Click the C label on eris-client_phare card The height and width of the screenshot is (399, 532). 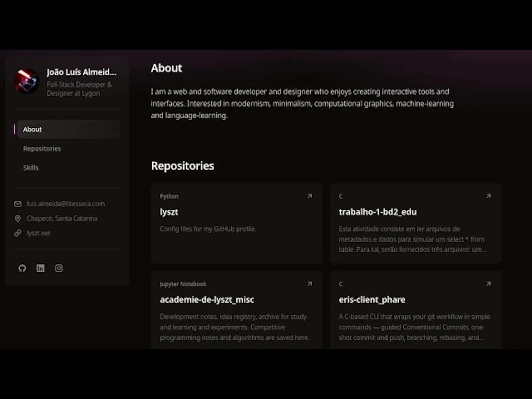pos(340,284)
